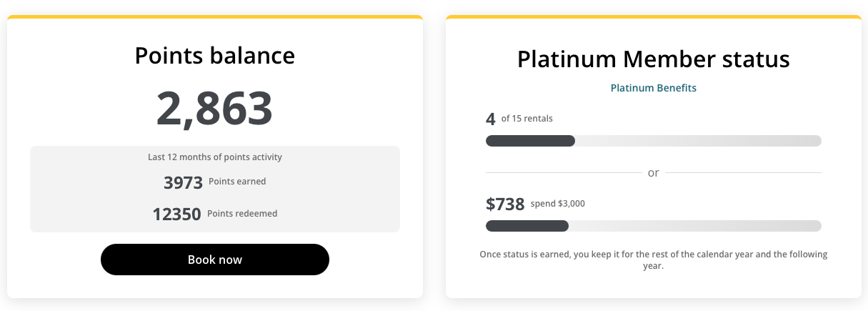Viewport: 868px width, 311px height.
Task: Click Last 12 months of points activity text
Action: (x=215, y=157)
